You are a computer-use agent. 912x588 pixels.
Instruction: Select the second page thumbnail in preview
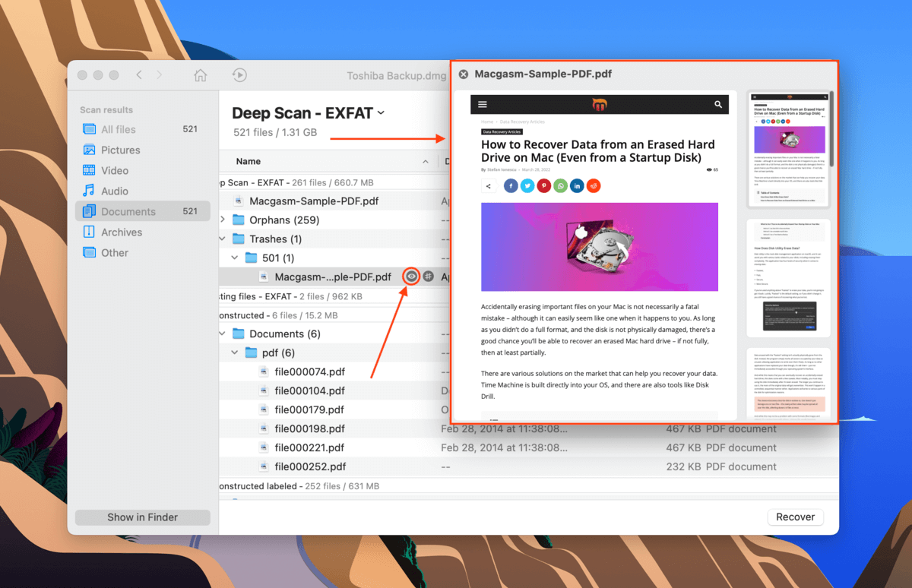point(789,278)
